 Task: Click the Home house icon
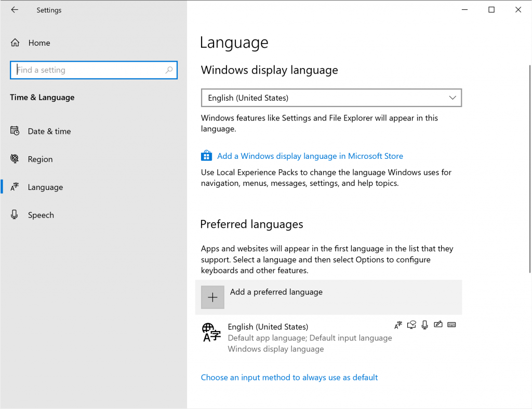click(15, 43)
